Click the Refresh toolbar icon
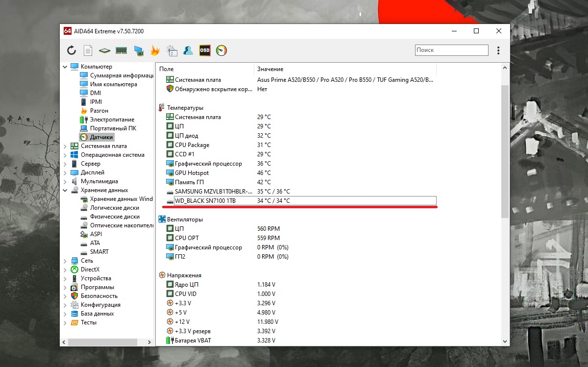 coord(72,50)
